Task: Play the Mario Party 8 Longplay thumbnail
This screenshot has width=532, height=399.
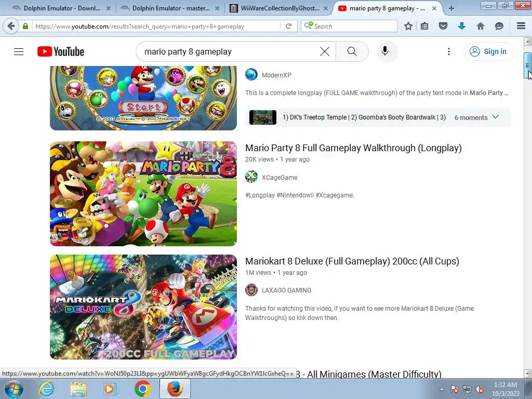Action: point(143,194)
